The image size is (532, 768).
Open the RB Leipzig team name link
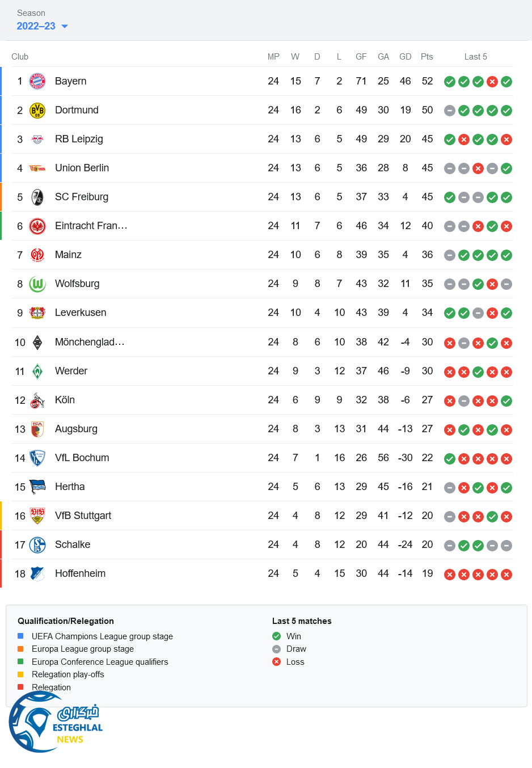[79, 139]
